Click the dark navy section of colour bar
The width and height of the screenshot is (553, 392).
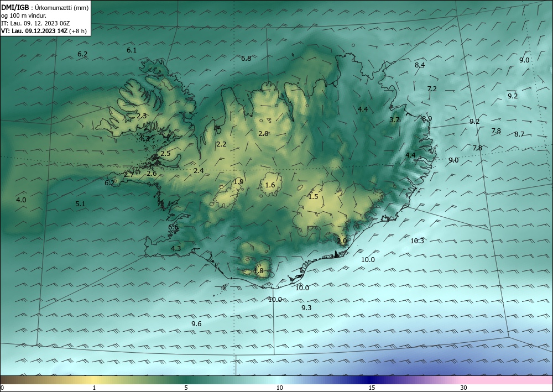point(368,380)
